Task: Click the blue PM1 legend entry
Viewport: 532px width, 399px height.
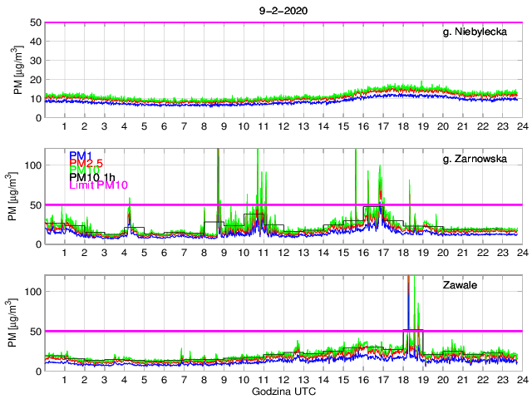Action: [81, 155]
